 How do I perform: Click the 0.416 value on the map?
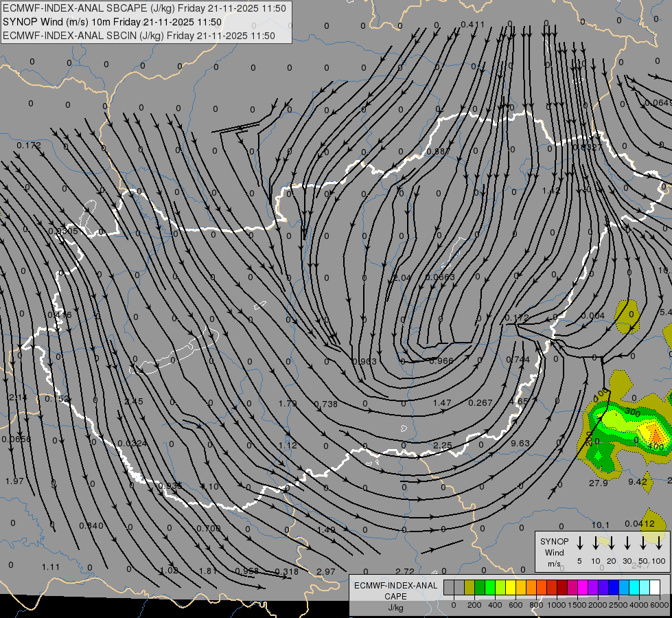60,315
